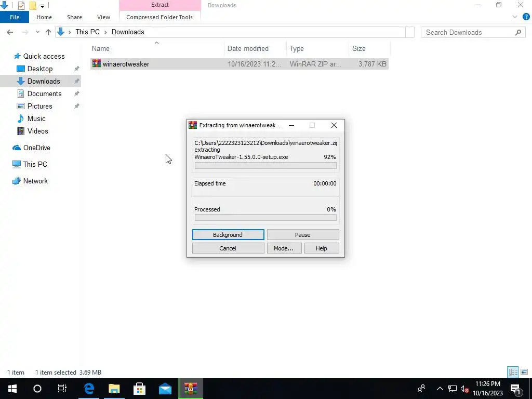
Task: Go back with the Explorer back arrow
Action: point(10,32)
